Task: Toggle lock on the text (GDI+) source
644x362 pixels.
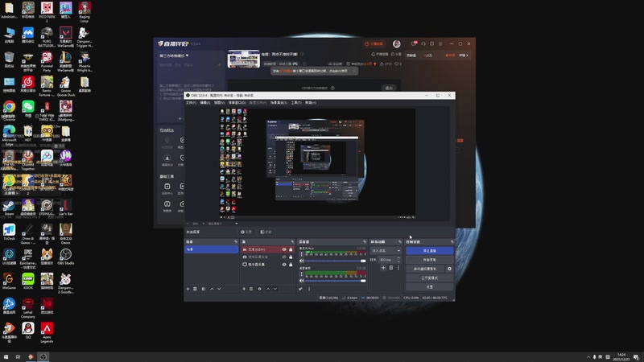Action: (291, 249)
